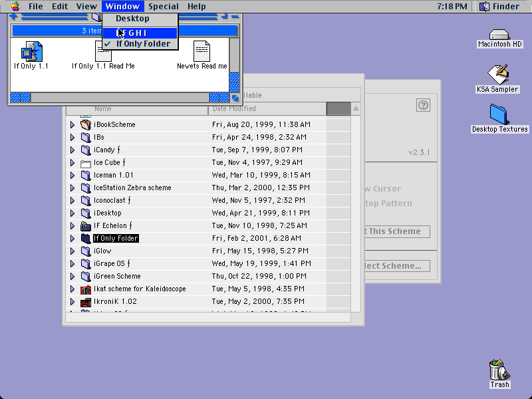
Task: Expand the Iceman 1.01 disclosure triangle
Action: point(72,175)
